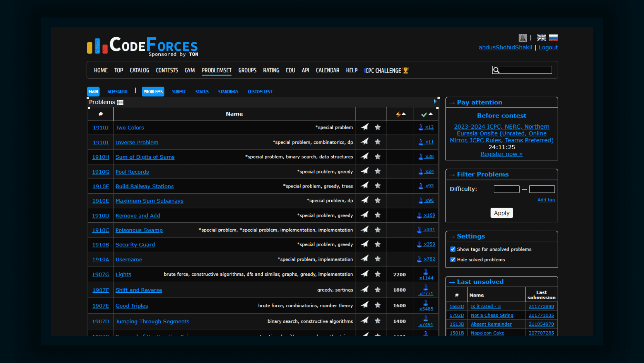Select the English language flag icon
The width and height of the screenshot is (644, 363).
pyautogui.click(x=541, y=38)
